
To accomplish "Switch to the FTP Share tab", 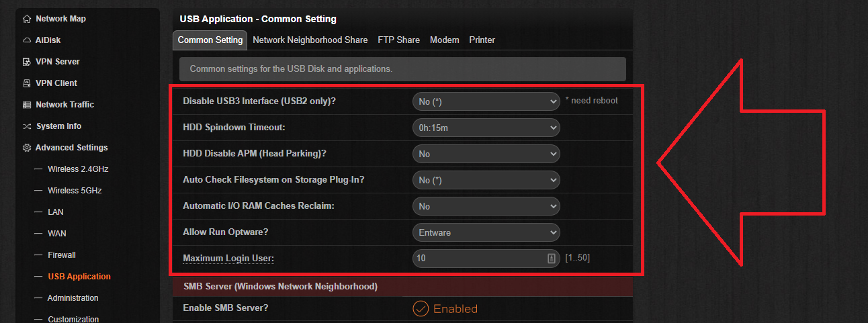I will click(398, 40).
